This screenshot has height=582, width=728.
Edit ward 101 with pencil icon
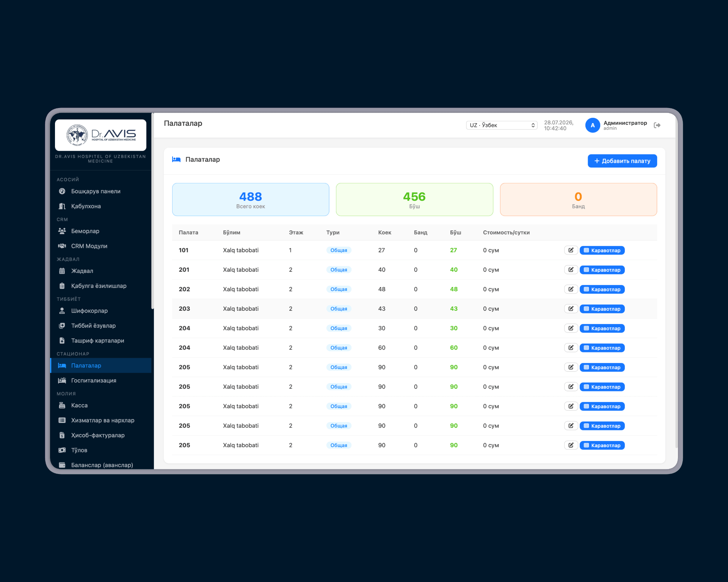[x=571, y=250]
